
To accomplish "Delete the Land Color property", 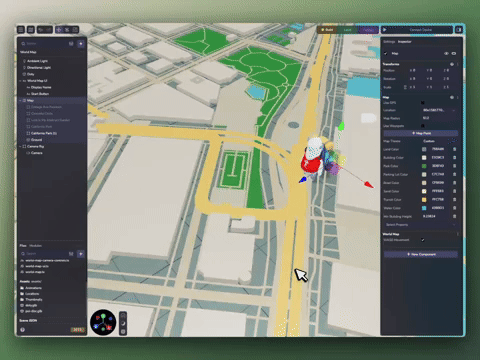I will (454, 149).
